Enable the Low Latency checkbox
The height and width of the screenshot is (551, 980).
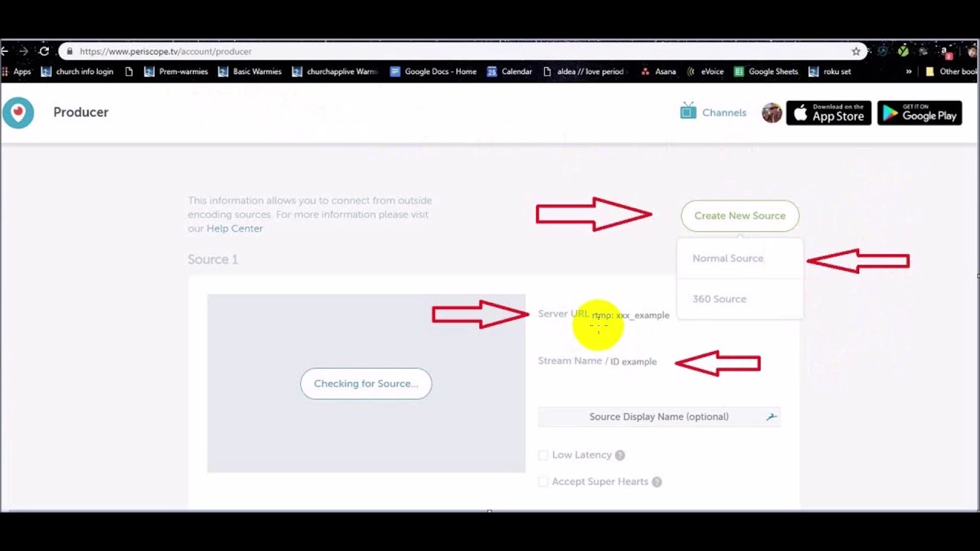(x=544, y=455)
